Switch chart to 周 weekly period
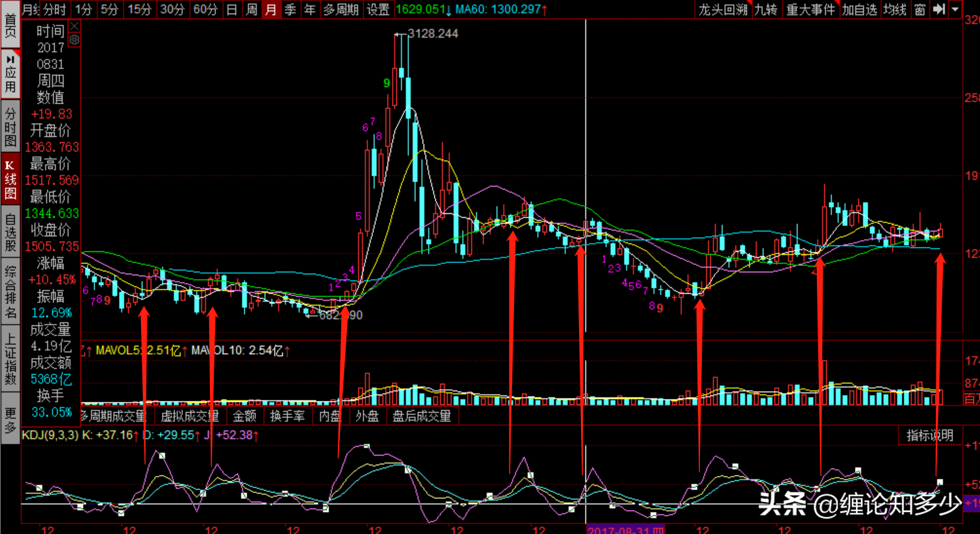Image resolution: width=980 pixels, height=534 pixels. (x=251, y=9)
